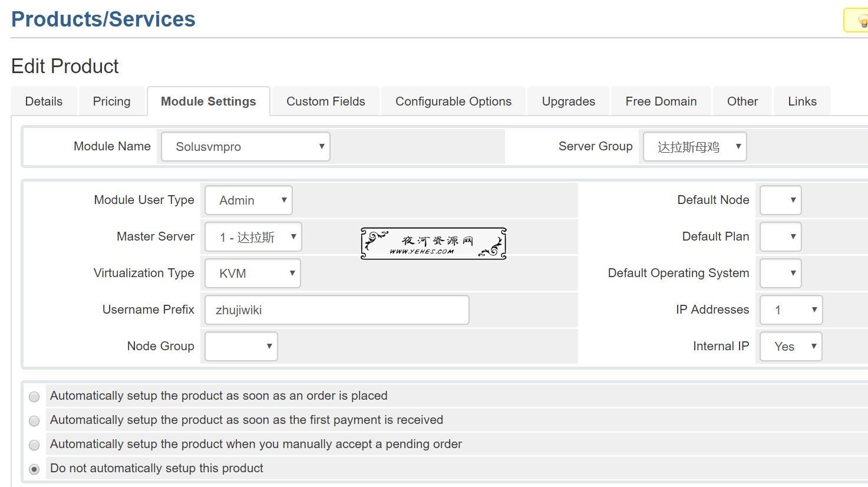Click the Products/Services heading
Screen dimensions: 868x487
(103, 19)
